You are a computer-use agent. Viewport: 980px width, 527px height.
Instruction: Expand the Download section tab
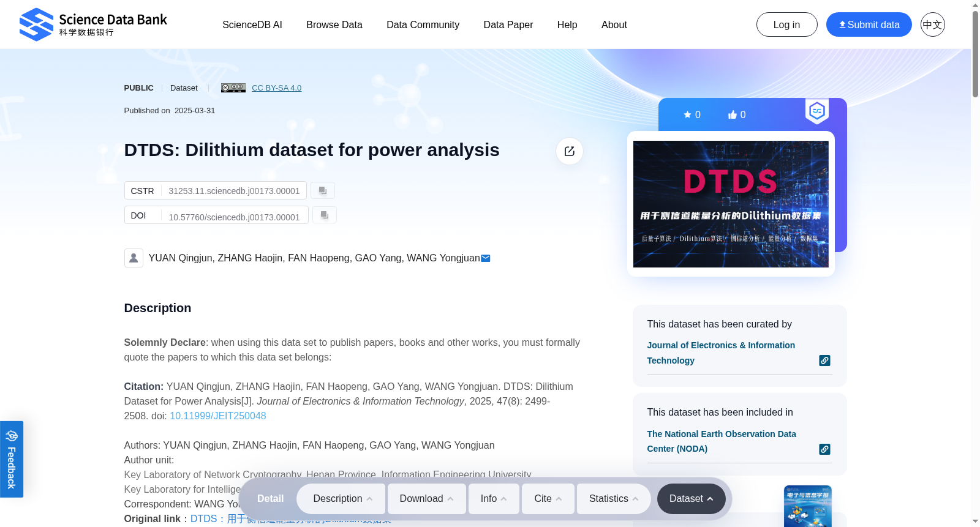coord(427,499)
